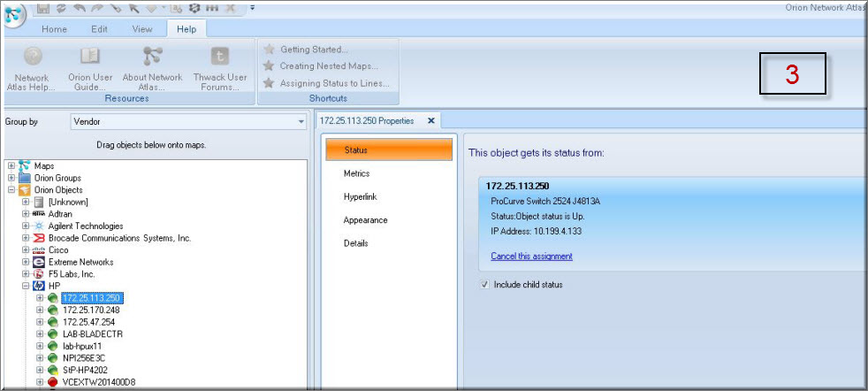The image size is (868, 391).
Task: Select node 172.25.47.254 in the tree
Action: pyautogui.click(x=89, y=322)
